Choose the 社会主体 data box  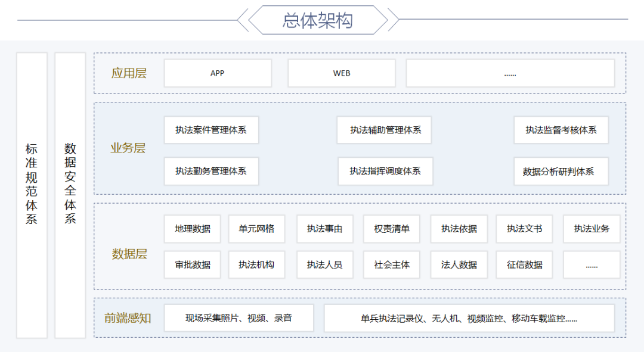392,265
